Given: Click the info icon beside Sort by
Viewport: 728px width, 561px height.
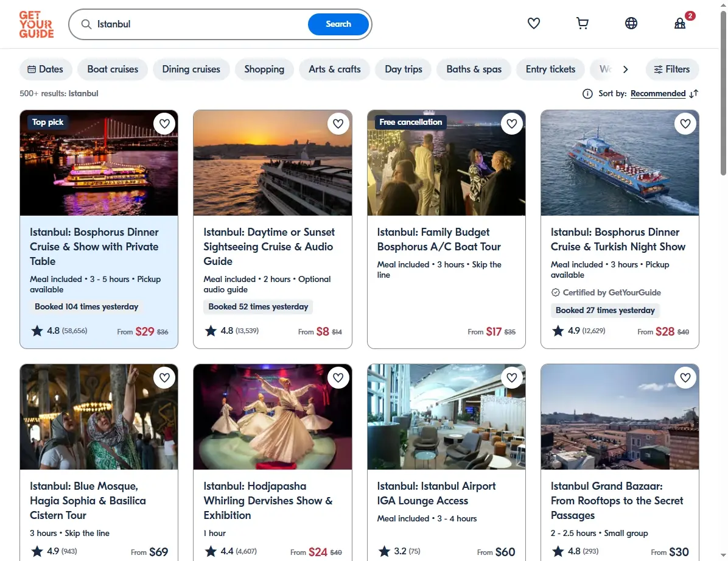Looking at the screenshot, I should coord(587,94).
